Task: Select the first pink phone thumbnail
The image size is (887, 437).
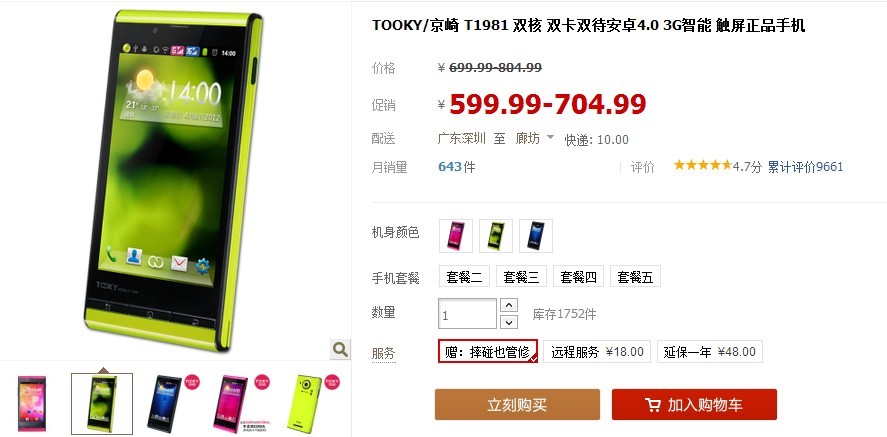Action: click(32, 404)
